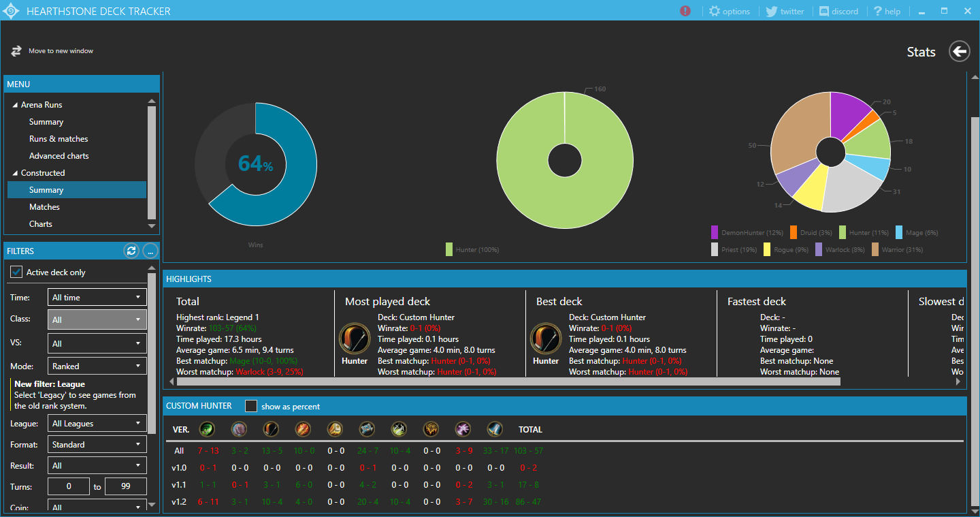Viewport: 980px width, 517px height.
Task: Click the Druid class icon in the table header
Action: [239, 429]
